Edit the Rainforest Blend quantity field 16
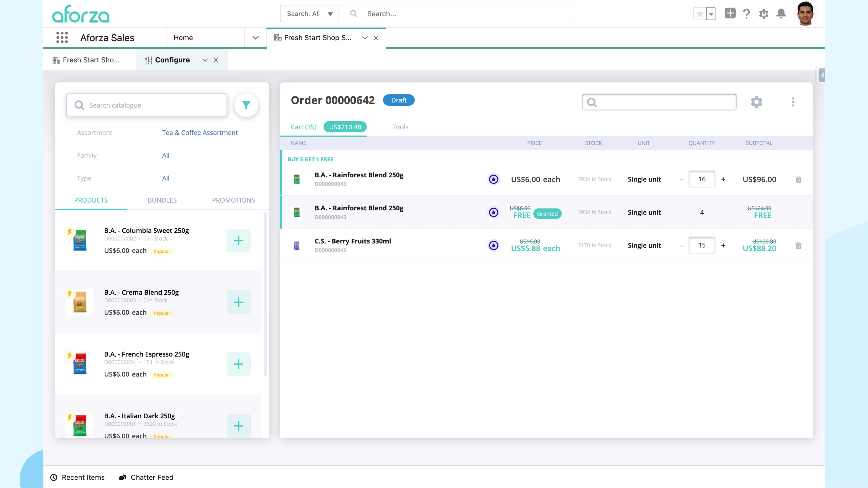Screen dimensions: 868x488 pyautogui.click(x=702, y=179)
